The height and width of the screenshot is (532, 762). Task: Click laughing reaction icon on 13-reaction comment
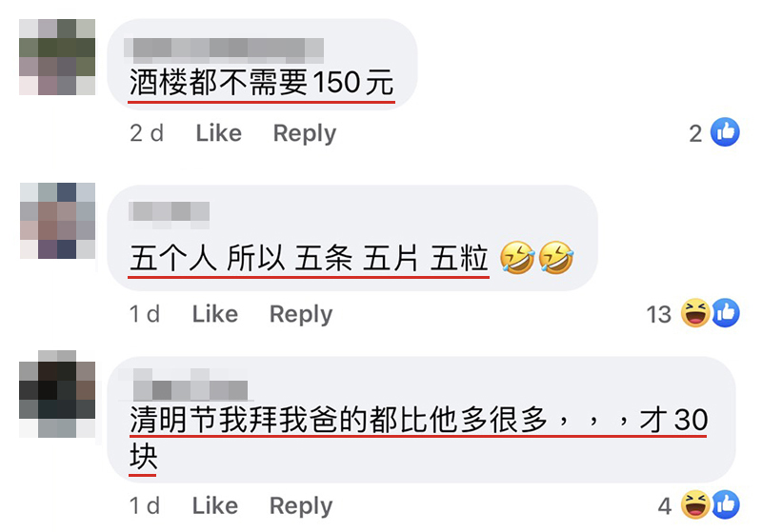pos(695,313)
